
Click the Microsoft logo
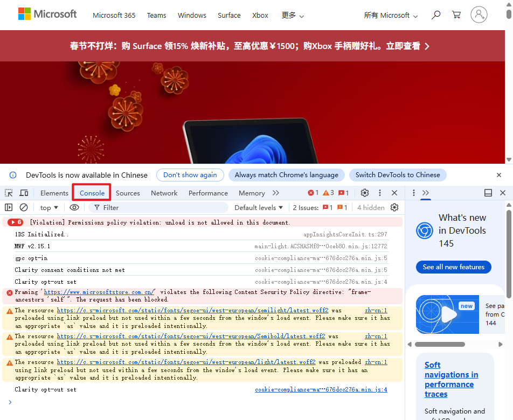click(x=47, y=14)
